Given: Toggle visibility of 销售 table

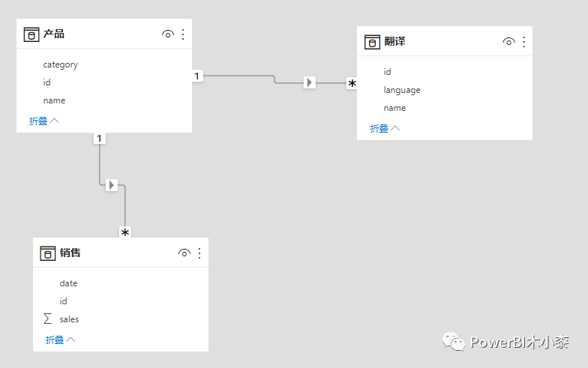Looking at the screenshot, I should tap(184, 253).
